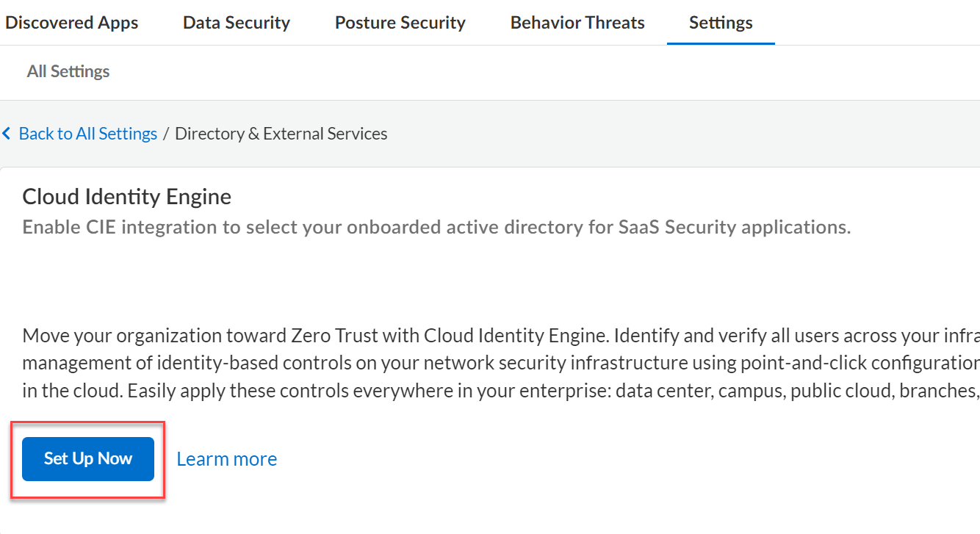The width and height of the screenshot is (980, 534).
Task: Click the back chevron arrow icon
Action: coord(7,134)
